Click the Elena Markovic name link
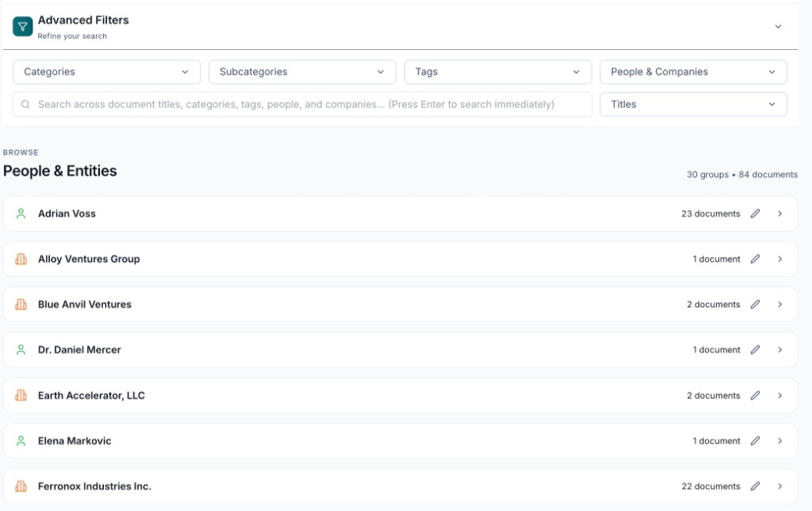812x511 pixels. tap(76, 440)
